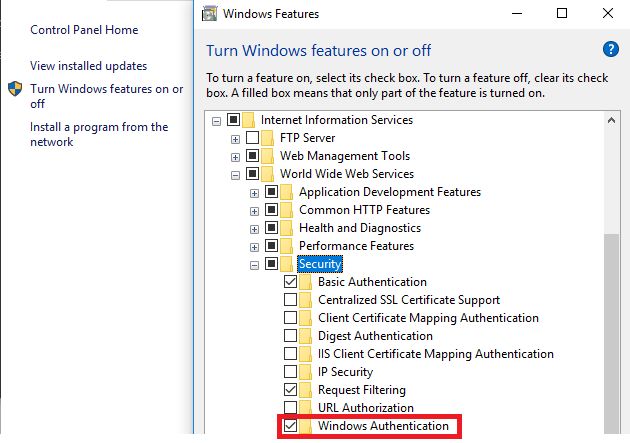Click the Client Certificate Mapping Authentication folder icon
This screenshot has width=630, height=443.
pos(306,318)
